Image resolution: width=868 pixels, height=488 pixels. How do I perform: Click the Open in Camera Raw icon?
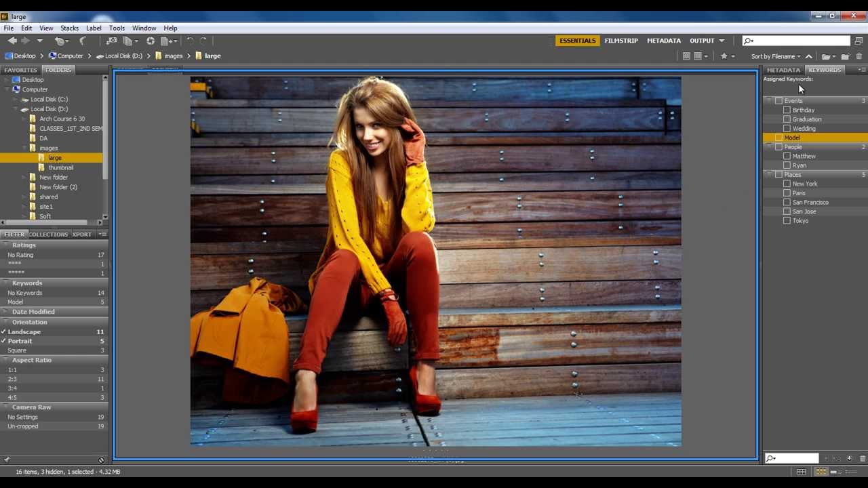point(151,41)
